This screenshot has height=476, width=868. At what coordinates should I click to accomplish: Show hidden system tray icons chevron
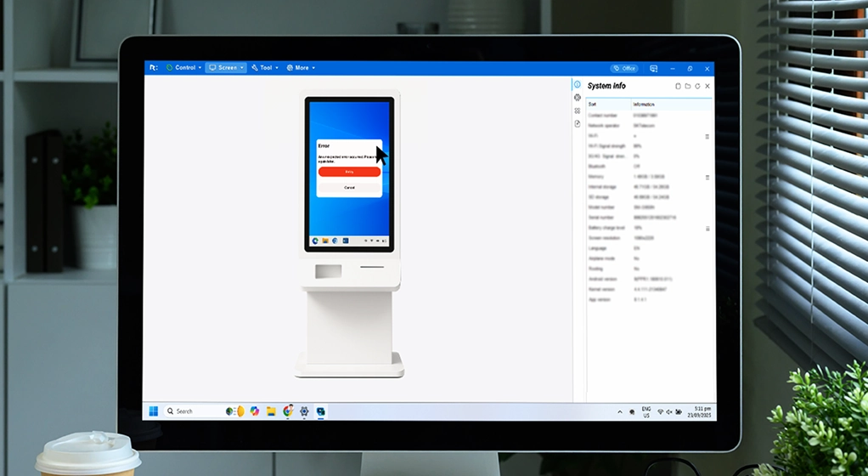click(x=619, y=411)
